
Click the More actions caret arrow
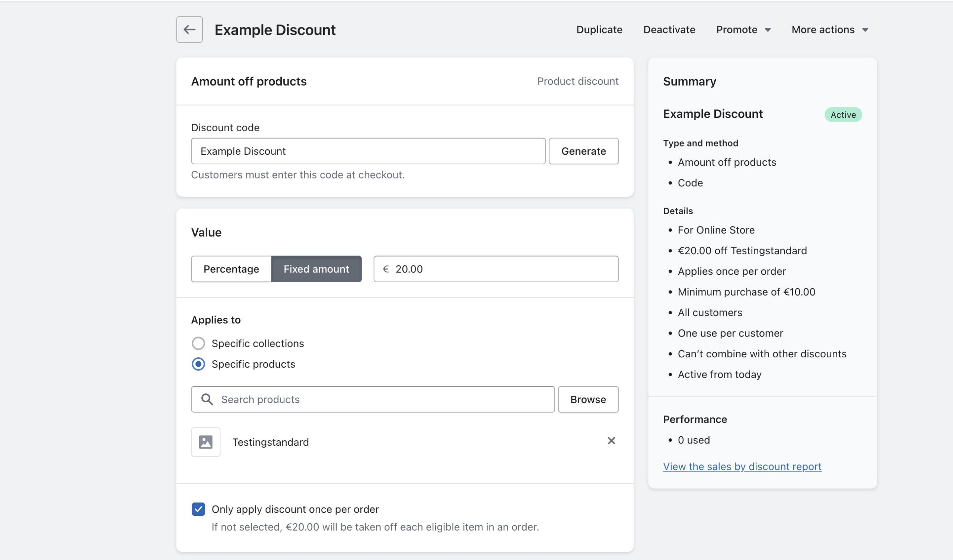point(865,30)
